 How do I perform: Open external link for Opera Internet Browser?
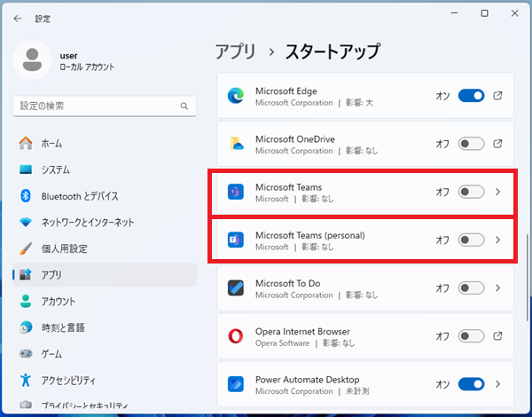(497, 336)
